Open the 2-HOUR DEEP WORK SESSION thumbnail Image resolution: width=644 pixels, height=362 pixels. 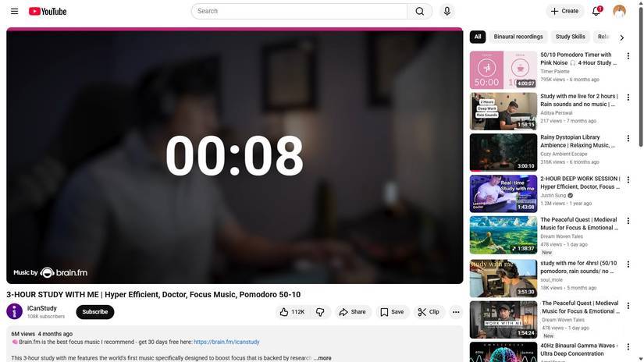coord(503,193)
